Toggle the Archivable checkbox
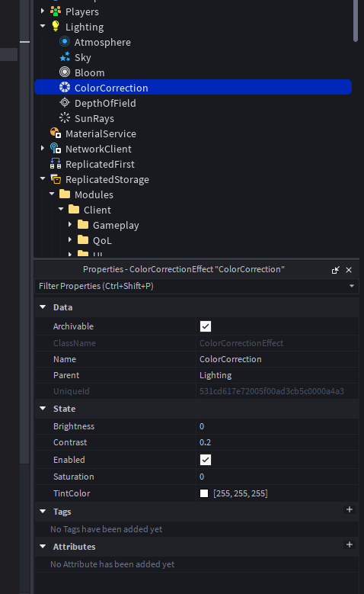Screen dimensions: 364x594 tap(206, 326)
